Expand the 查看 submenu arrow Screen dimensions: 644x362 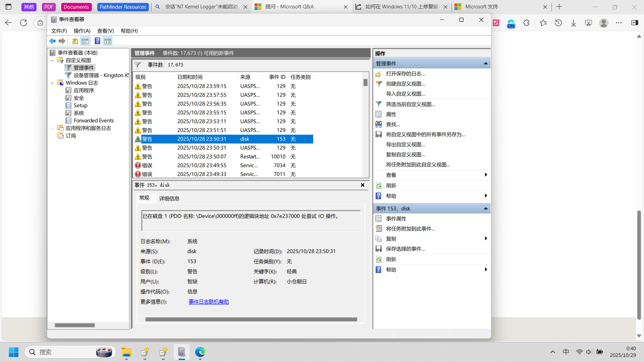(x=486, y=175)
